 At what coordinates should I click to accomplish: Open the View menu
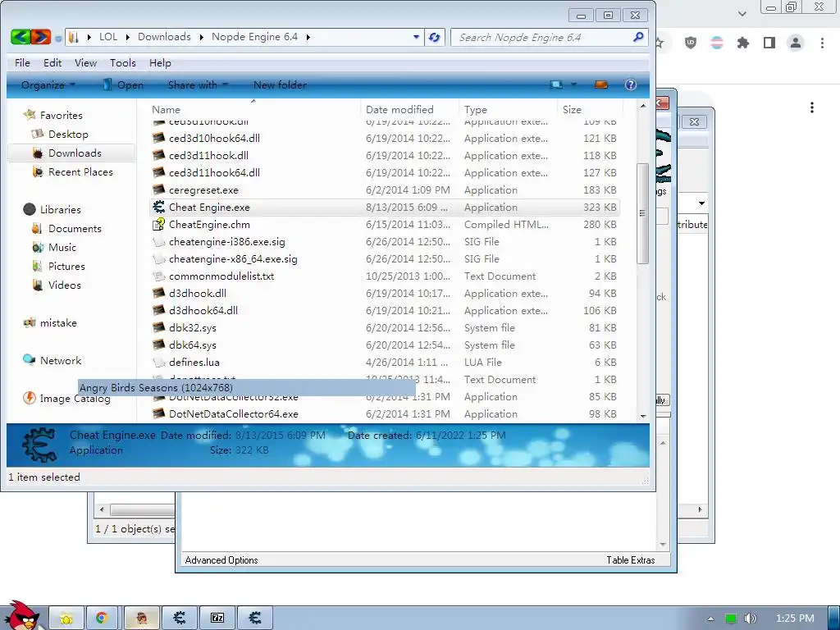pyautogui.click(x=85, y=62)
